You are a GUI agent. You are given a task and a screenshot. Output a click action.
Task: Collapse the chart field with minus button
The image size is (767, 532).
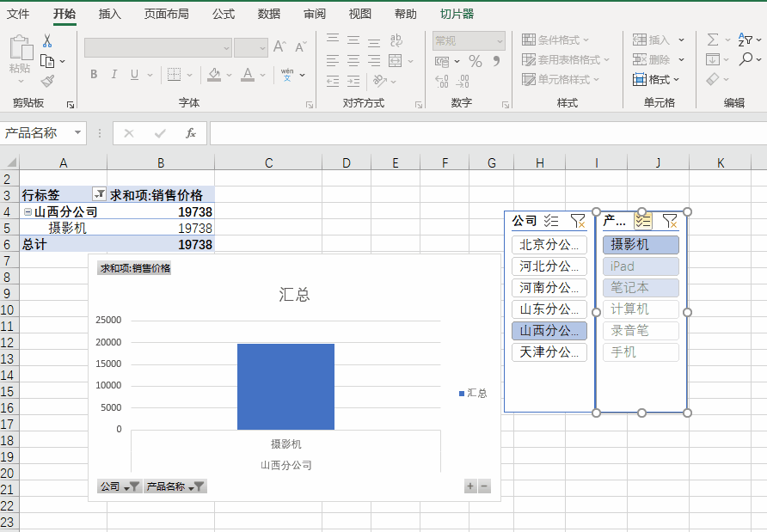(484, 486)
